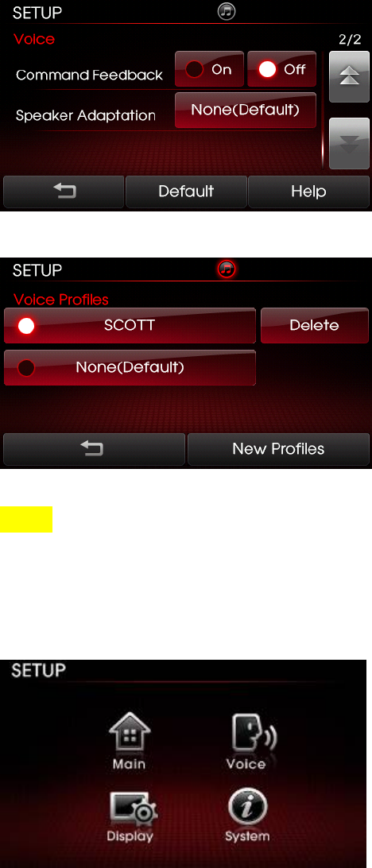Click the red music note icon
This screenshot has width=372, height=868.
click(x=227, y=269)
